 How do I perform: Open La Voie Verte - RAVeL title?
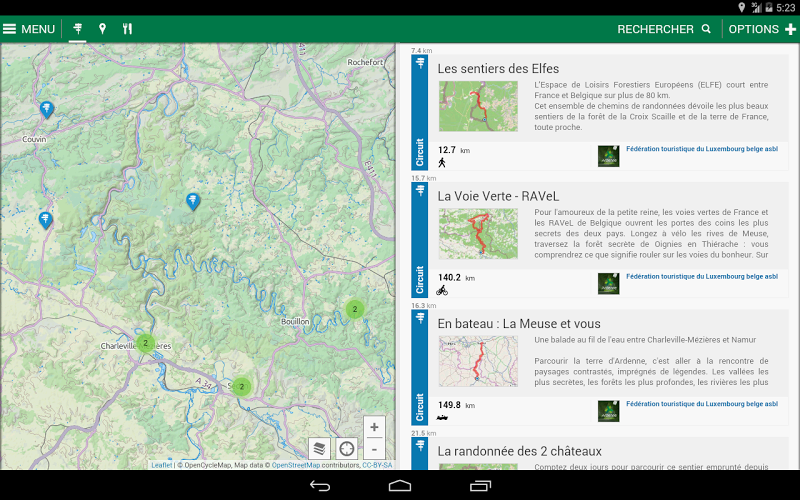point(498,196)
